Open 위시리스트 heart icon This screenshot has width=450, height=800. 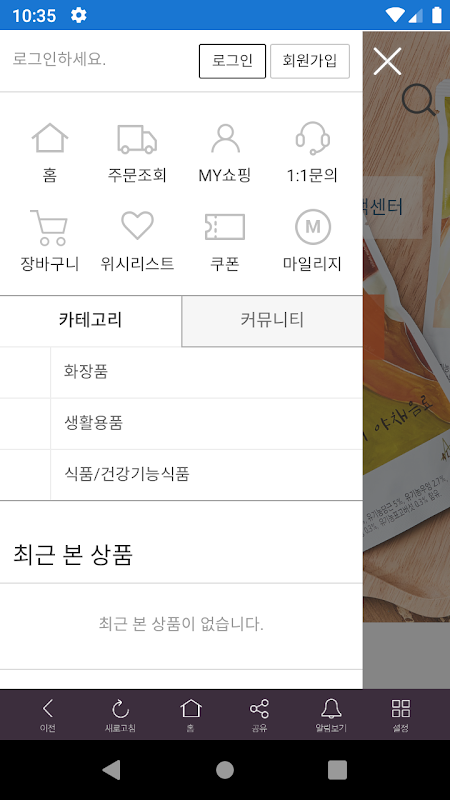point(137,226)
